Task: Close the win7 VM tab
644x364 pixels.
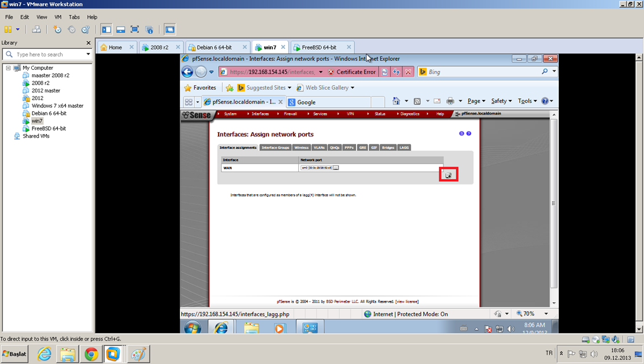Action: pyautogui.click(x=283, y=47)
